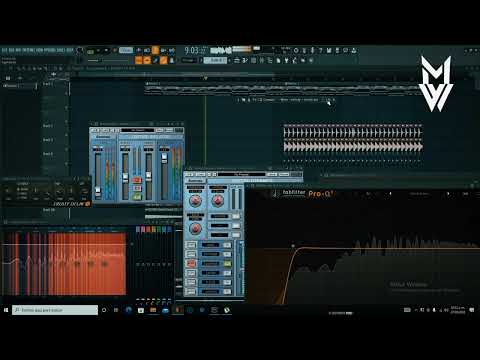Click the lower red knob in the Waves knob plugin

click(195, 228)
